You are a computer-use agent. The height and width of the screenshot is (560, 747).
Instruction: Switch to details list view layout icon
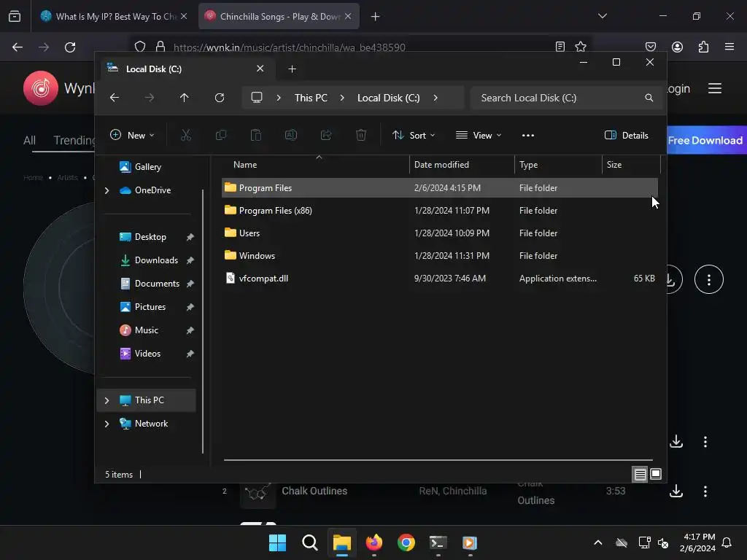tap(640, 474)
